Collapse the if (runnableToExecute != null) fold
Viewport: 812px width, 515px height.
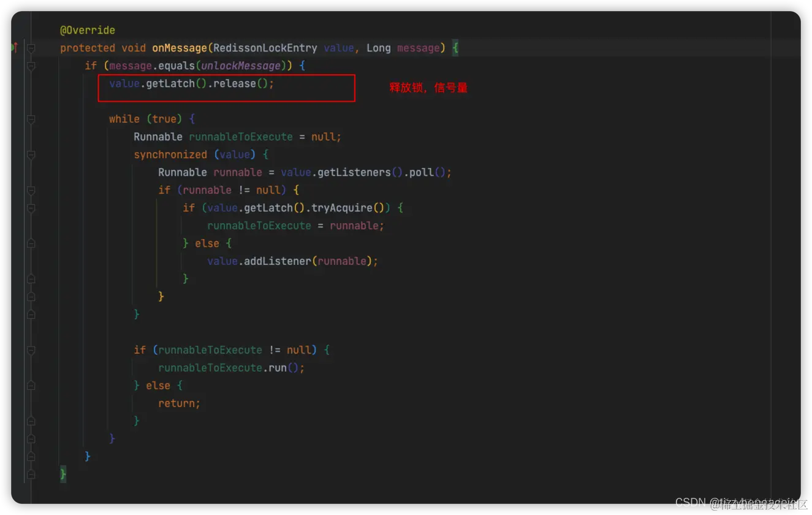[x=31, y=350]
